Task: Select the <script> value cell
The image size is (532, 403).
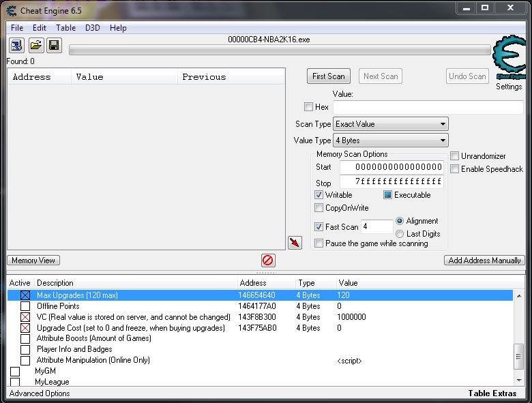Action: click(349, 361)
